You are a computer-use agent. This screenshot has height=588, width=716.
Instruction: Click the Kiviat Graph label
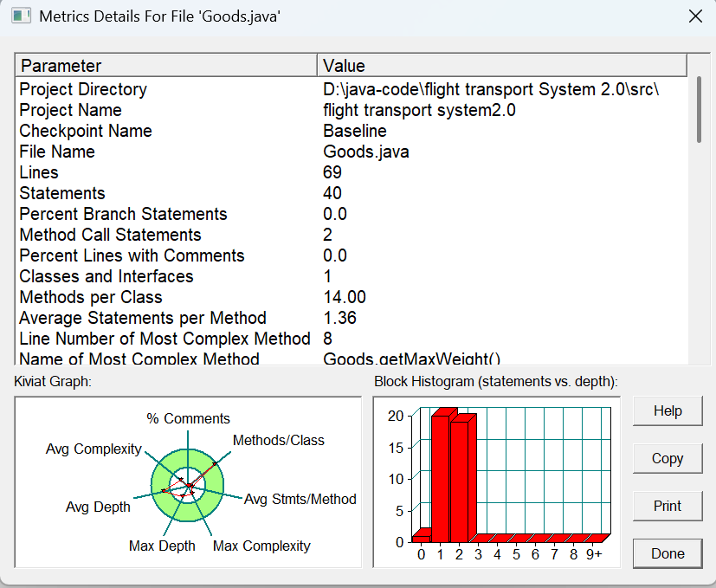[53, 382]
